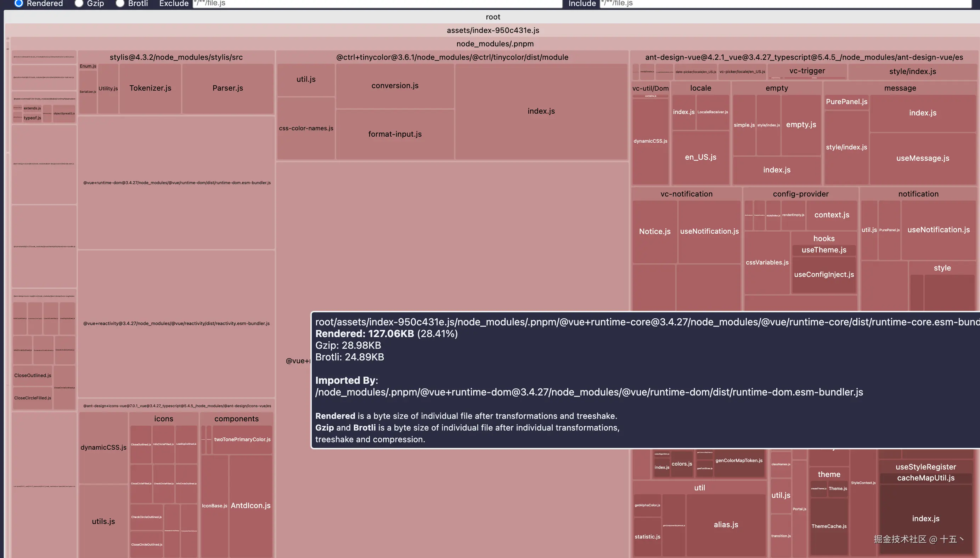Click the Parser.js treemap block
This screenshot has width=980, height=558.
[228, 88]
